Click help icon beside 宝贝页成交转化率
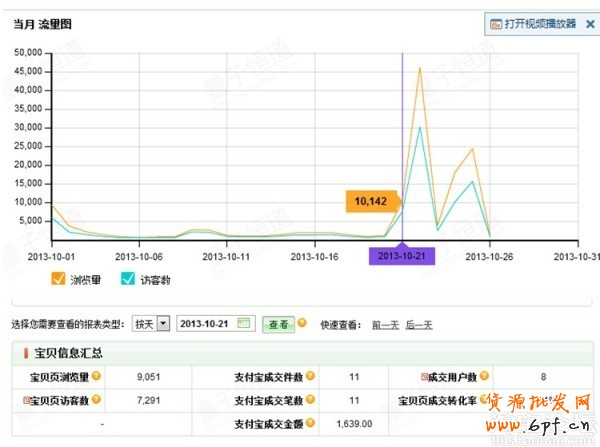The height and width of the screenshot is (447, 600). (486, 400)
